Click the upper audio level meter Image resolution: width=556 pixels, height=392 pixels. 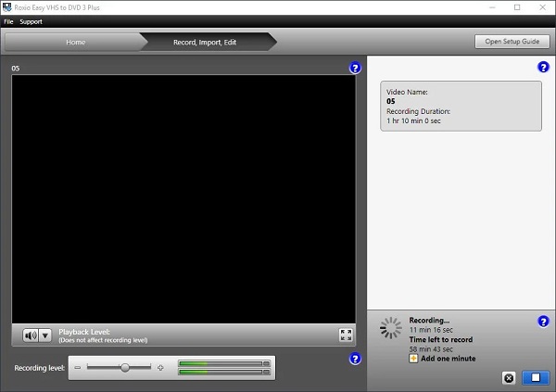click(x=224, y=363)
